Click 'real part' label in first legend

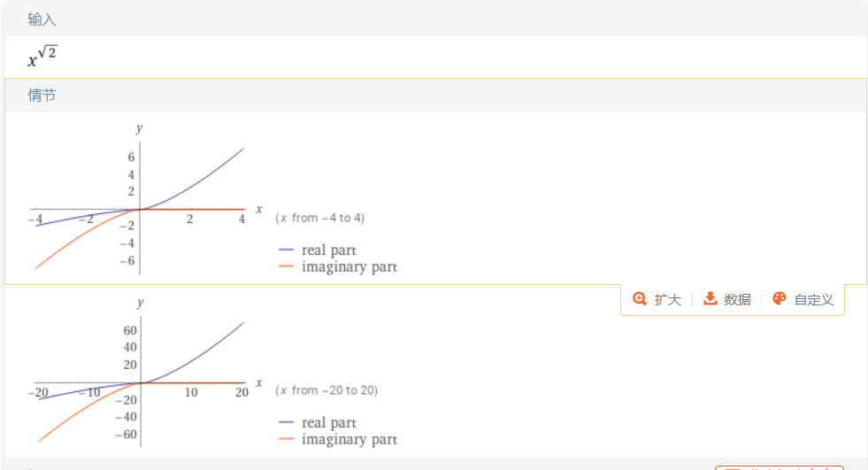(x=329, y=250)
